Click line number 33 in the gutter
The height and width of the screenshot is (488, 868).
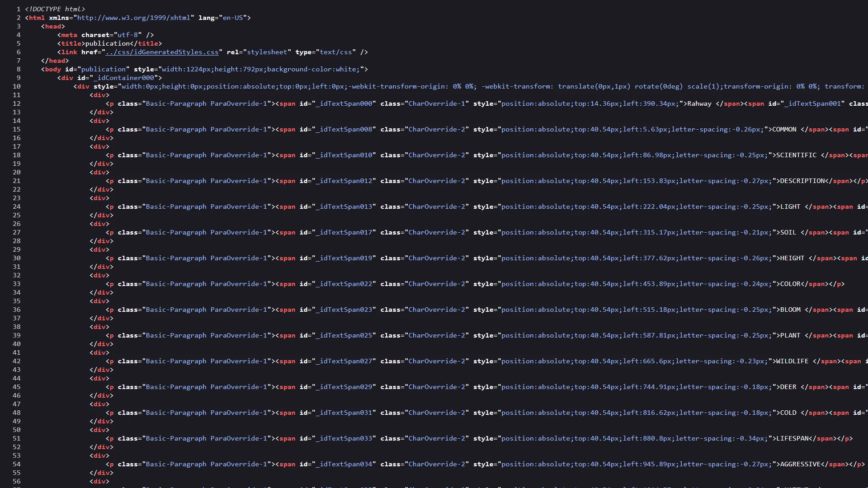coord(17,284)
